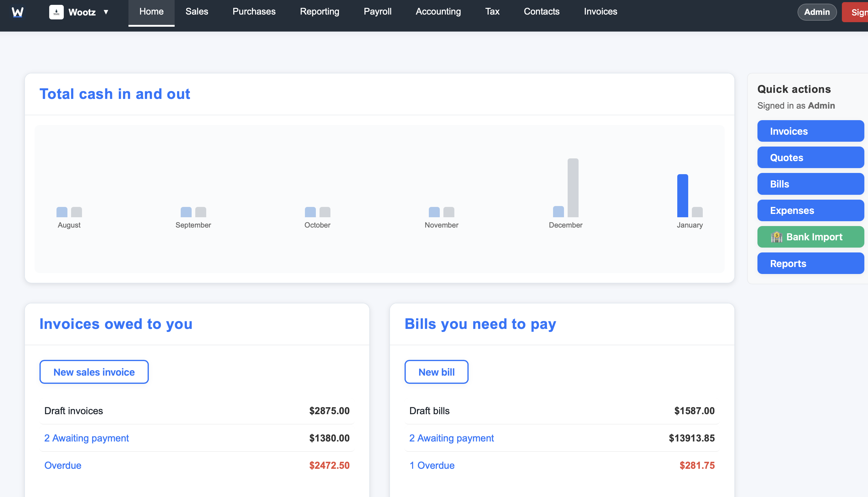Open Bills from Quick actions

[810, 184]
